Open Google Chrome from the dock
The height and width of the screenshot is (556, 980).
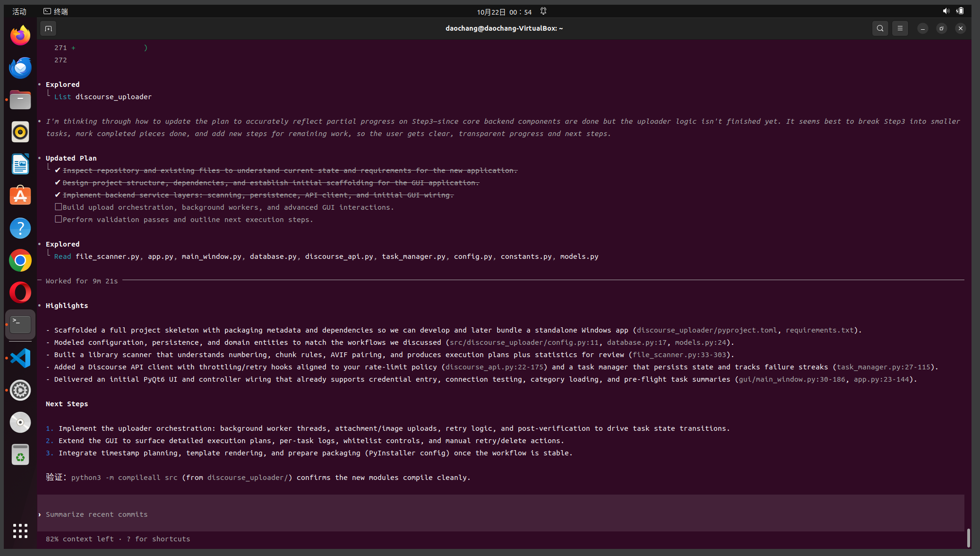click(x=20, y=260)
